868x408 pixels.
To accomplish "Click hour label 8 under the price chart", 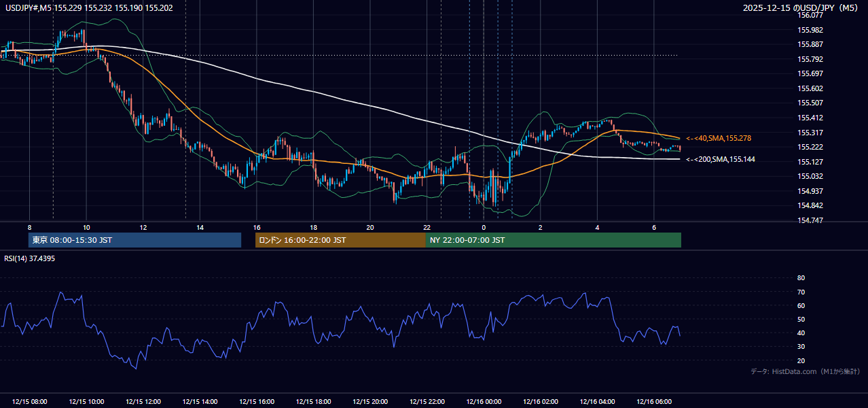I will [29, 227].
